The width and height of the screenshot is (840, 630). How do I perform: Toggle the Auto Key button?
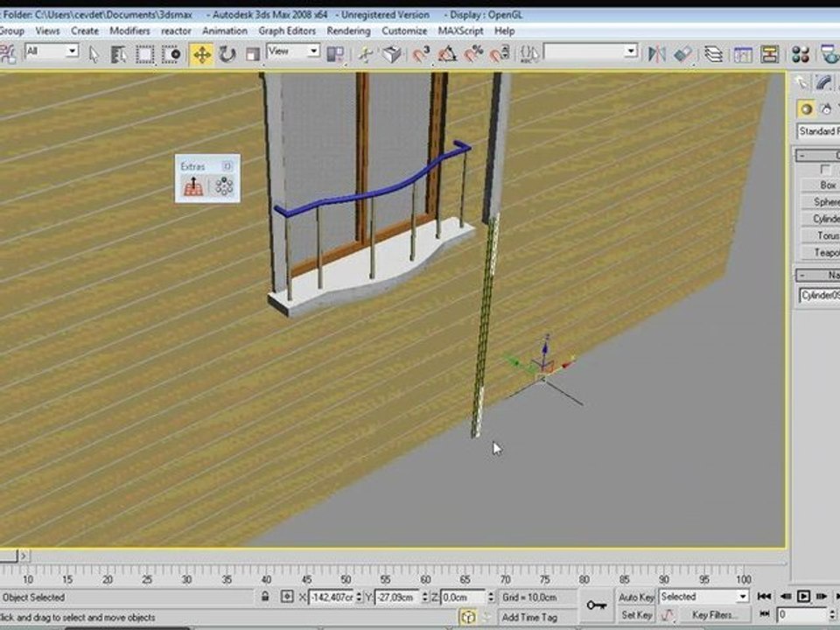[x=635, y=597]
